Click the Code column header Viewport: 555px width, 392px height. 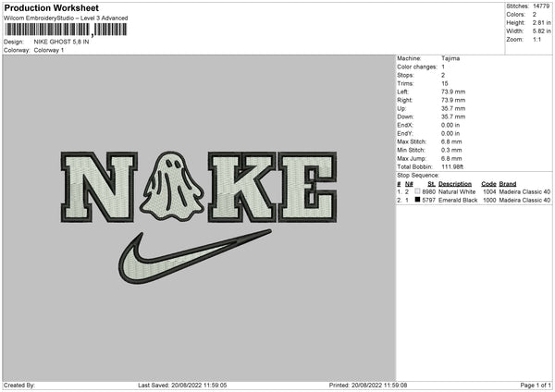coord(488,184)
